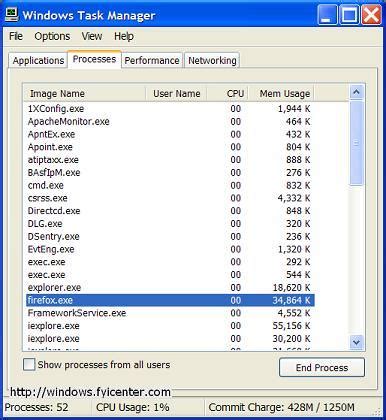This screenshot has height=420, width=386.
Task: Click the process list scrollbar thumb
Action: [x=356, y=143]
